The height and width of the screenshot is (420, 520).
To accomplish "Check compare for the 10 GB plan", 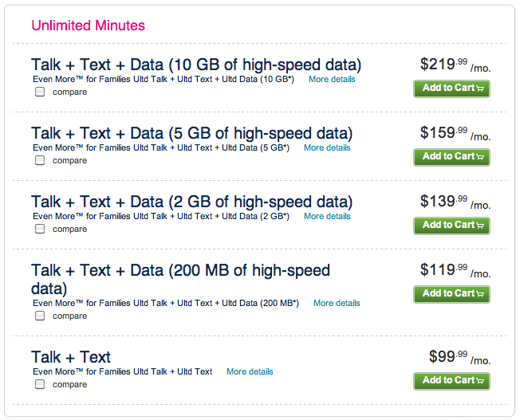I will click(40, 92).
